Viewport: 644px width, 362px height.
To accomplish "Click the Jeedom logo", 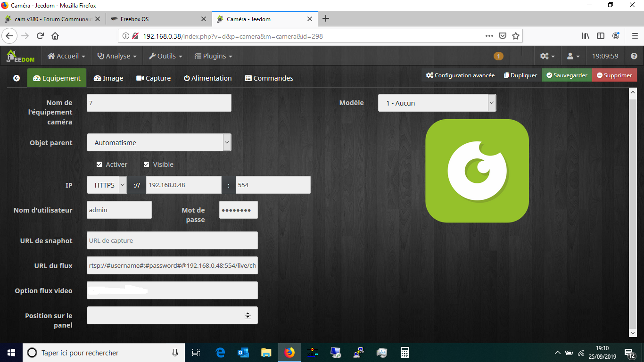I will click(x=20, y=56).
